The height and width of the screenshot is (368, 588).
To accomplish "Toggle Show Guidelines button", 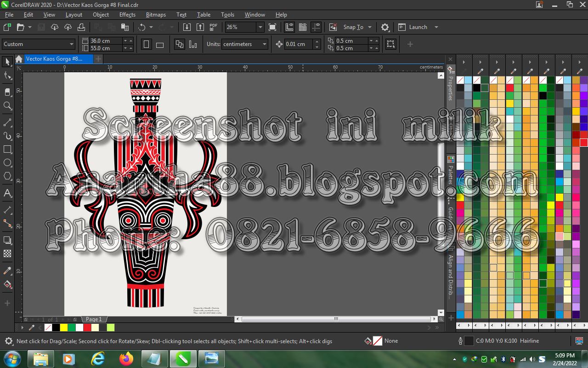I will tap(316, 27).
